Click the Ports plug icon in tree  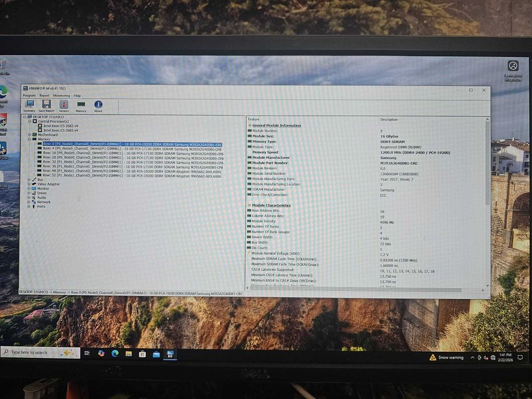pos(34,206)
